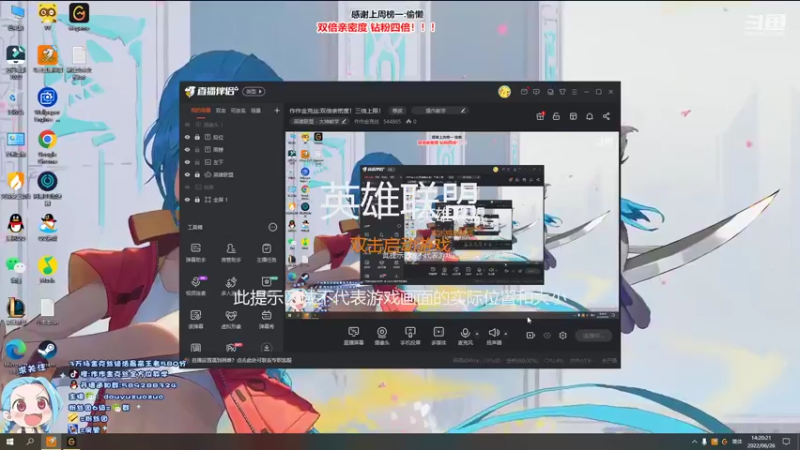Open taskbar search
800x450 pixels.
coord(30,442)
